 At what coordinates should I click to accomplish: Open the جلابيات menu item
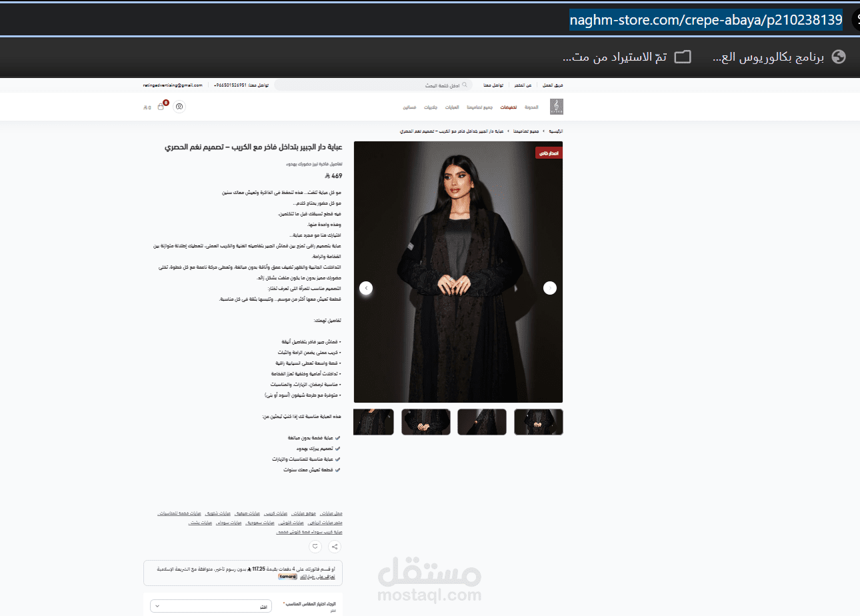(x=431, y=107)
